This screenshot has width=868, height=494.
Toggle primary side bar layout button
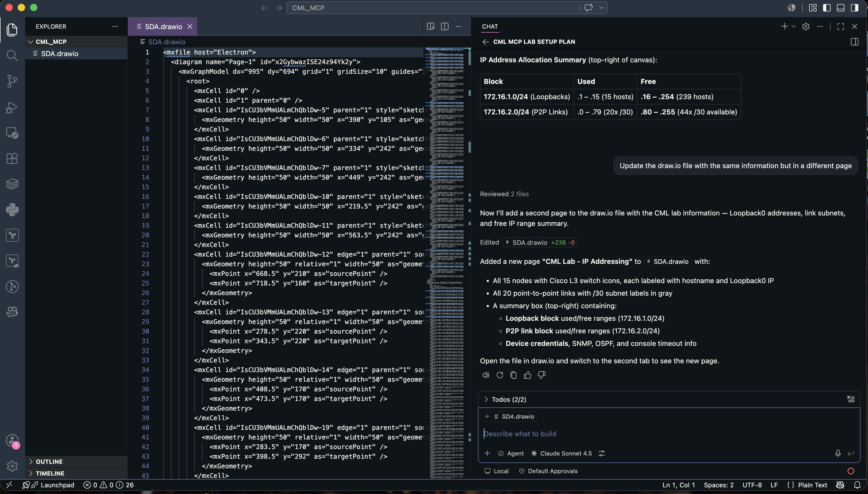point(827,8)
